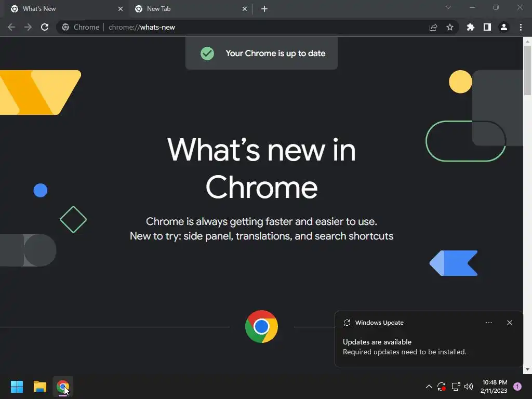Click the Chrome taskbar icon
Viewport: 532px width, 399px height.
(63, 387)
